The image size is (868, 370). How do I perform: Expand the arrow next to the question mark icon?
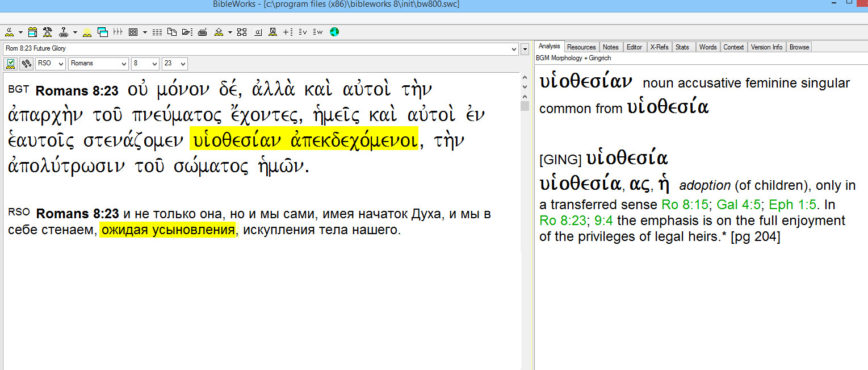(75, 32)
